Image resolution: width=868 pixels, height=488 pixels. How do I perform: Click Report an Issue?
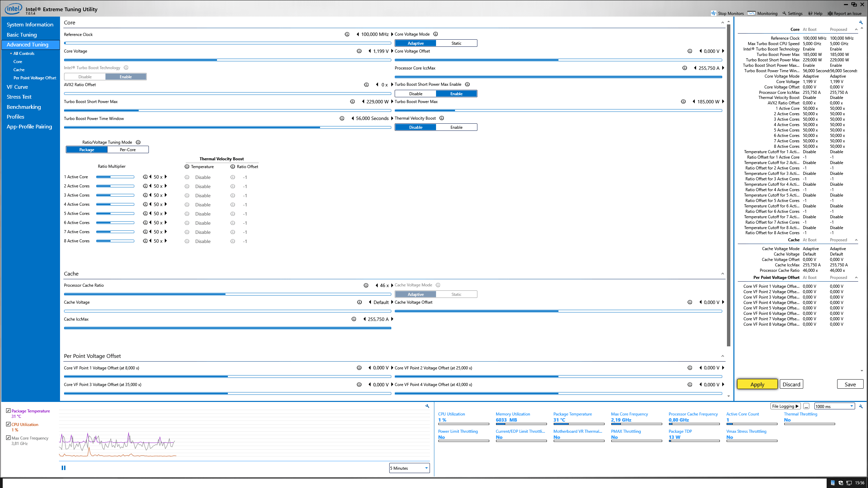845,13
